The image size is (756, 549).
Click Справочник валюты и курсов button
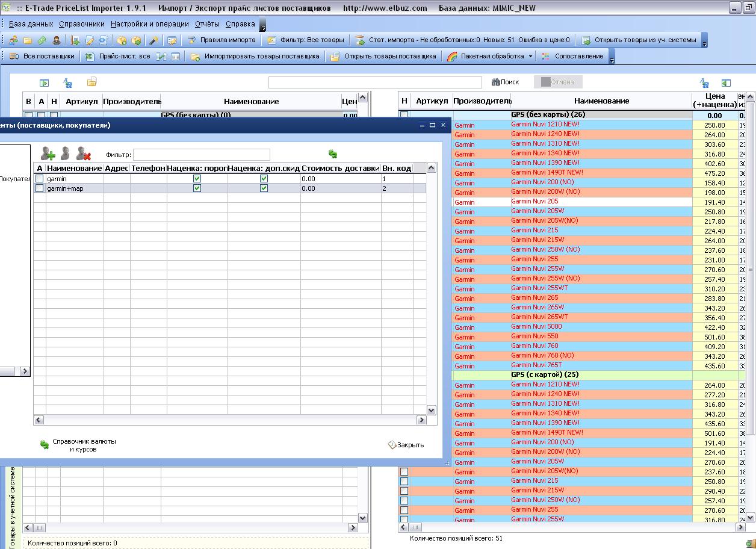[78, 445]
